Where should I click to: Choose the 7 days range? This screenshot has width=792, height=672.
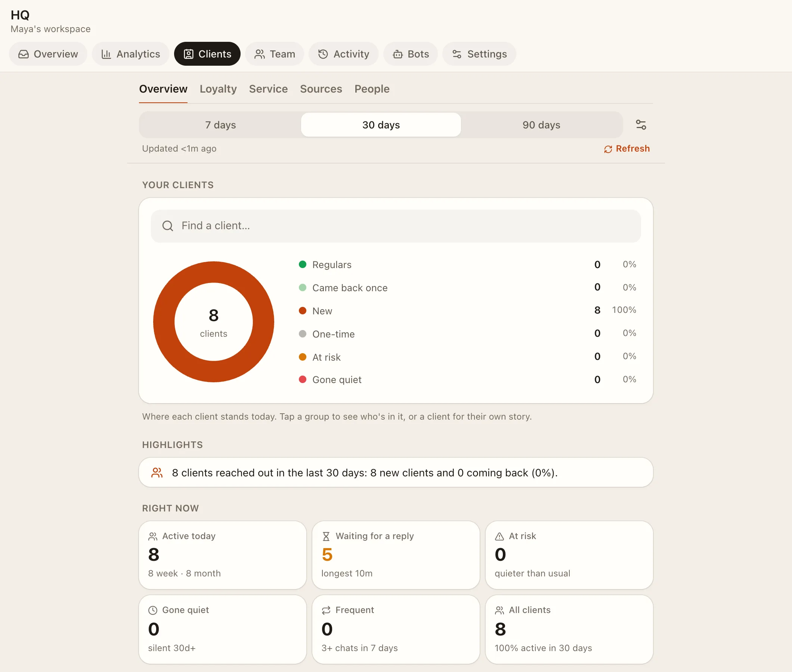[220, 125]
